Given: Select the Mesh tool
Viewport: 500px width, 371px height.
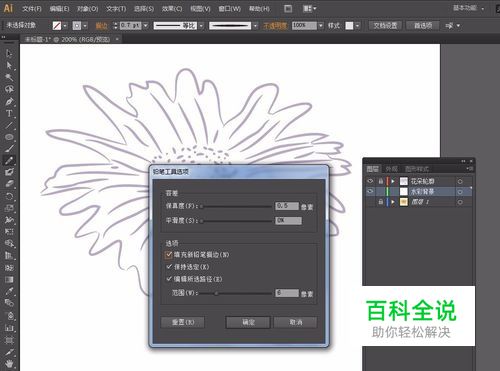Looking at the screenshot, I should pos(9,268).
